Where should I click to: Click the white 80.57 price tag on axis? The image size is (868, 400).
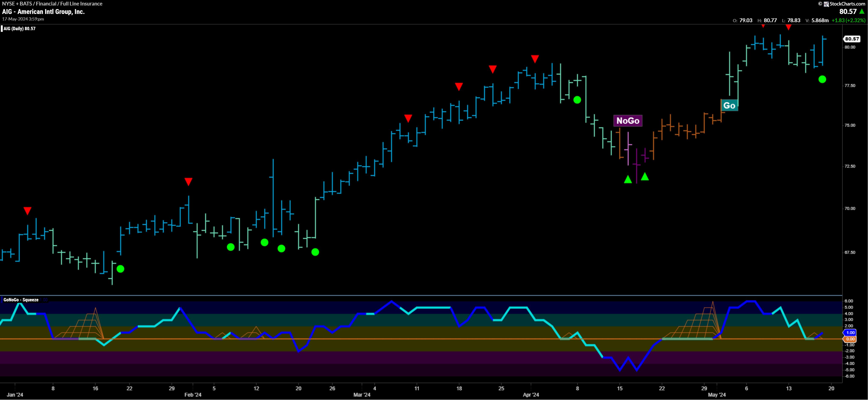pos(852,39)
